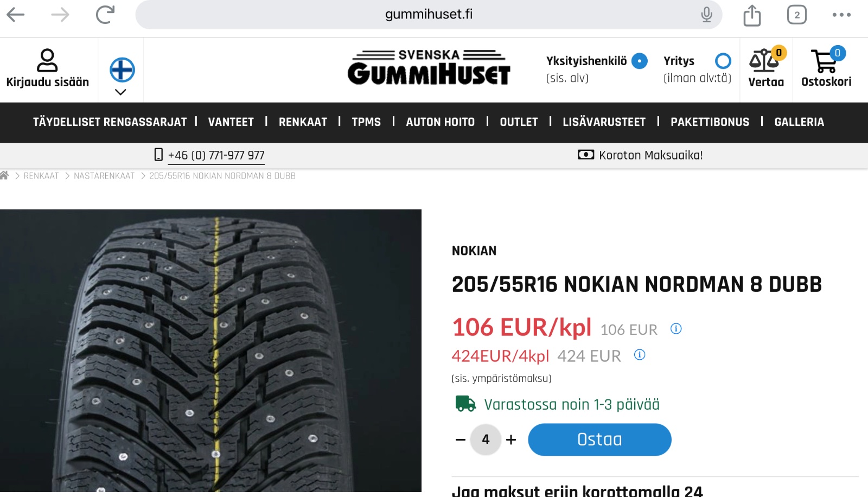The image size is (868, 497).
Task: Increase quantity with plus stepper
Action: click(x=511, y=440)
